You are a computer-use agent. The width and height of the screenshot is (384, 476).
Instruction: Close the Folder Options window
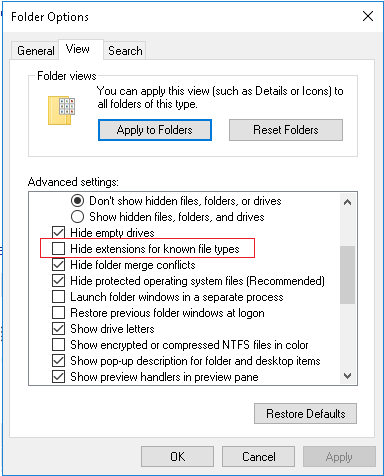pyautogui.click(x=368, y=16)
